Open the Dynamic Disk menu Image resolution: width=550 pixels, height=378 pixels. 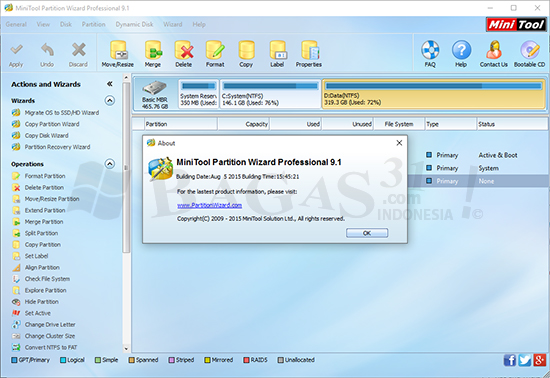(134, 25)
